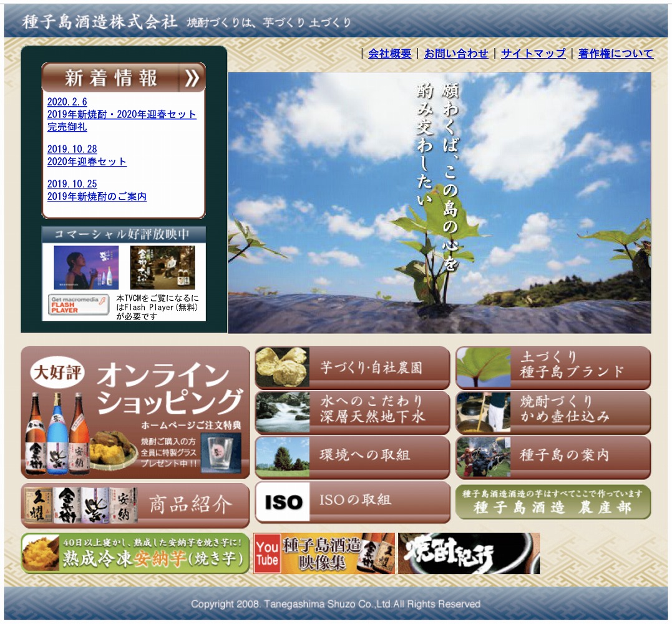Click the pot brewing photo icon
This screenshot has height=624, width=672.
click(484, 412)
